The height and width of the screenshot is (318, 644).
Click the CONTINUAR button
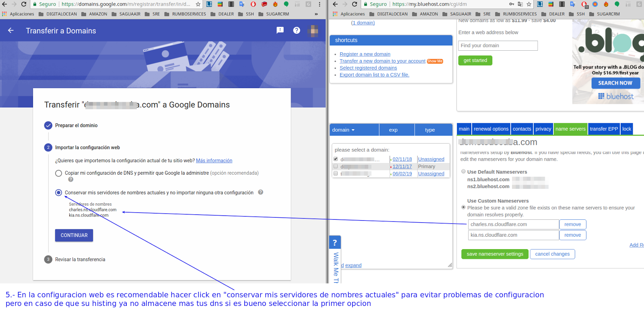[74, 235]
